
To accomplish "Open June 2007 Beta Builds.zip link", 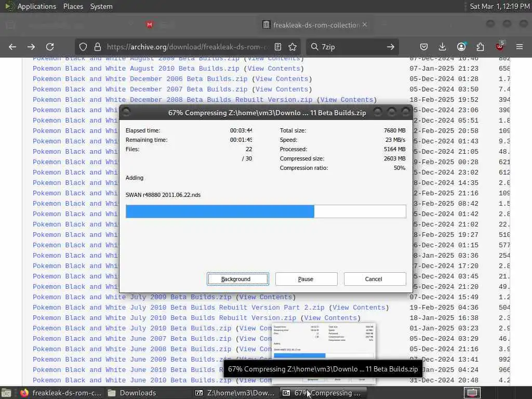I will 132,339.
